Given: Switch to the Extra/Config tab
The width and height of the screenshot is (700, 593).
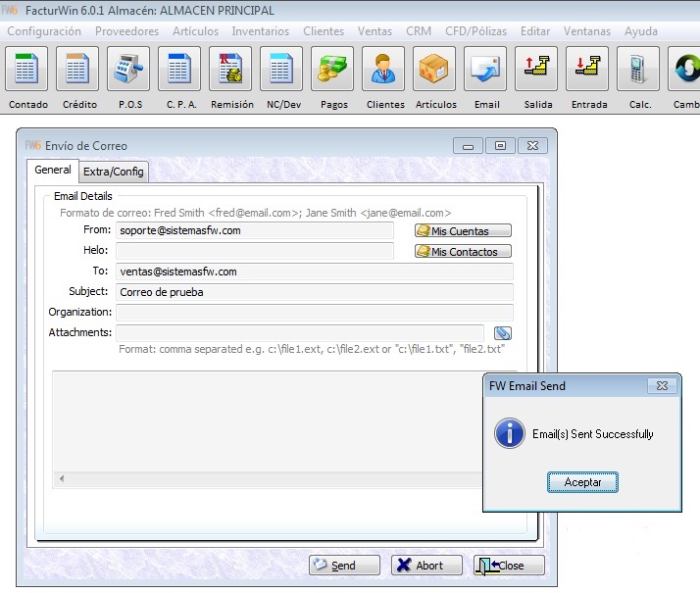Looking at the screenshot, I should coord(114,172).
